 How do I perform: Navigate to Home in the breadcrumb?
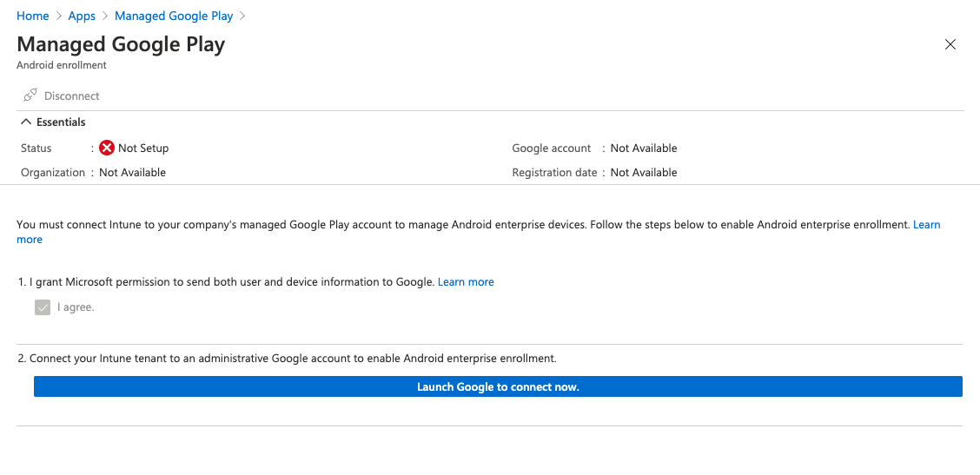click(x=33, y=16)
